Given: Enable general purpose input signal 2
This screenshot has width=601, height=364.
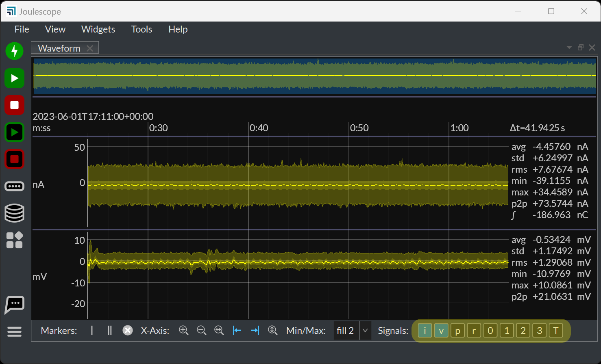Looking at the screenshot, I should (523, 331).
